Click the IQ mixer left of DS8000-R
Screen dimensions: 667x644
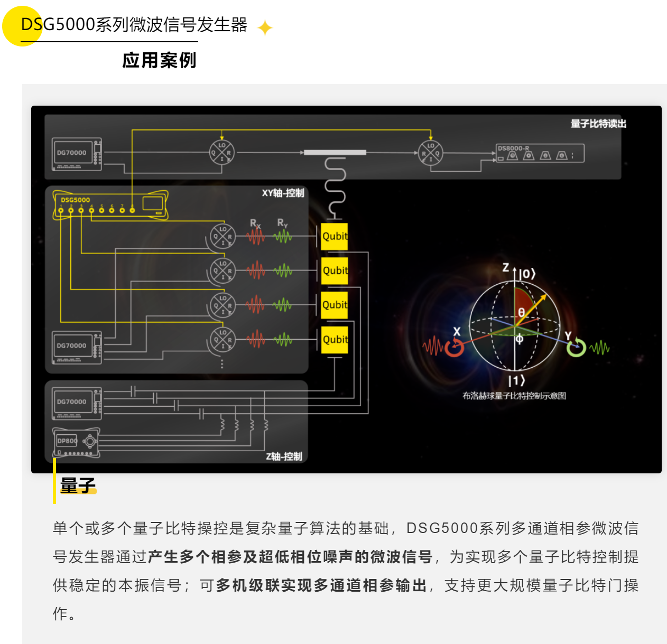point(430,153)
